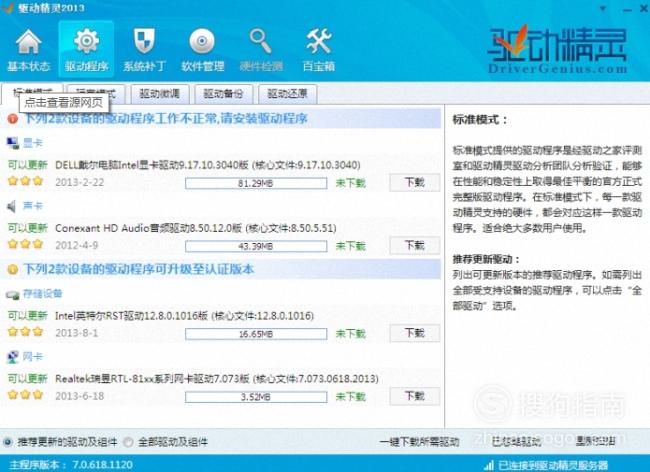Click the 下列2款设备的驱动程序可升级至认证版本 heading

139,269
